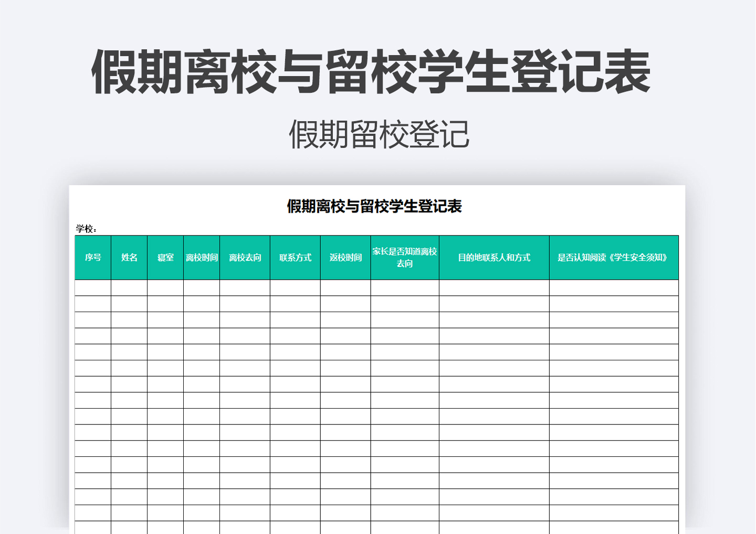Click the 目的地联系人和方式 header cell
Screen dimensions: 756x534
pyautogui.click(x=494, y=257)
